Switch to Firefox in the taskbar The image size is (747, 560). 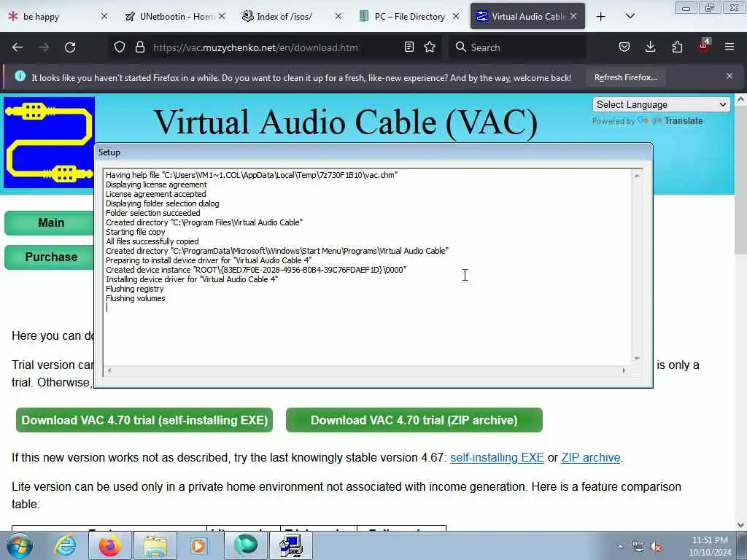(x=110, y=546)
